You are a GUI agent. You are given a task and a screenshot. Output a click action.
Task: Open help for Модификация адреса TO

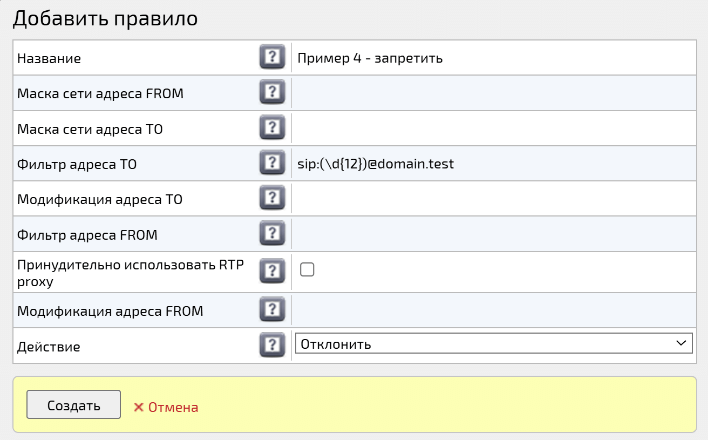(271, 198)
